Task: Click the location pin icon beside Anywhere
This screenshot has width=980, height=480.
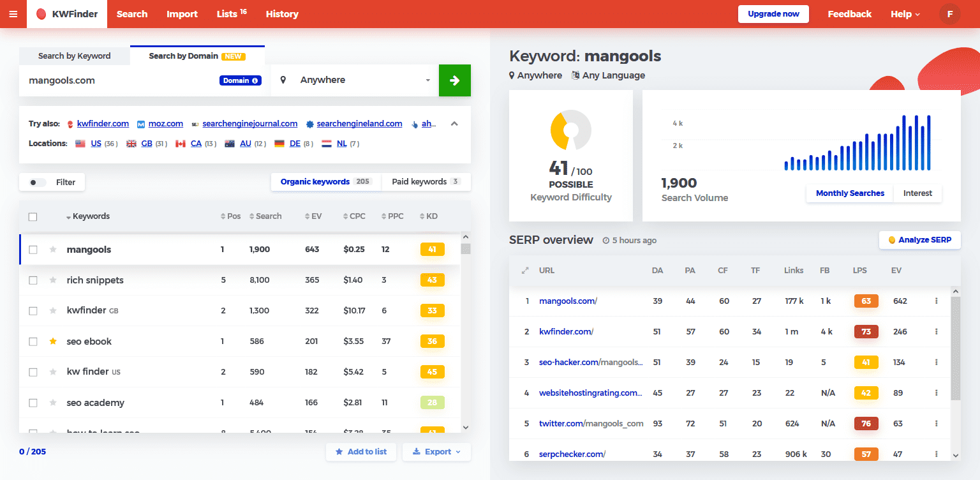Action: pyautogui.click(x=283, y=80)
